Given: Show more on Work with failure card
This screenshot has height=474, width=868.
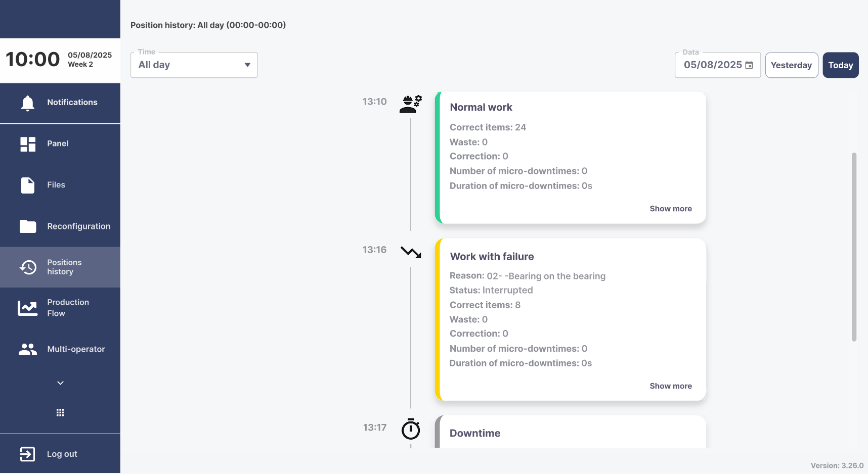Looking at the screenshot, I should click(x=671, y=386).
